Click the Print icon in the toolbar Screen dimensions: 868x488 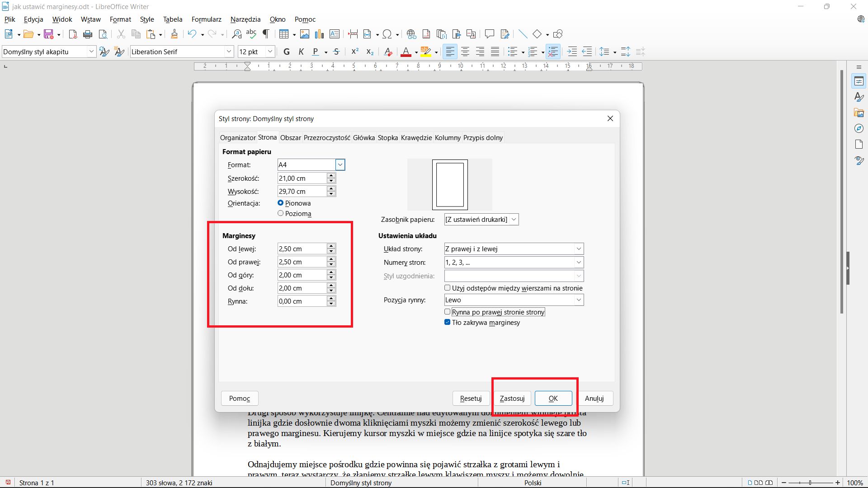click(88, 34)
